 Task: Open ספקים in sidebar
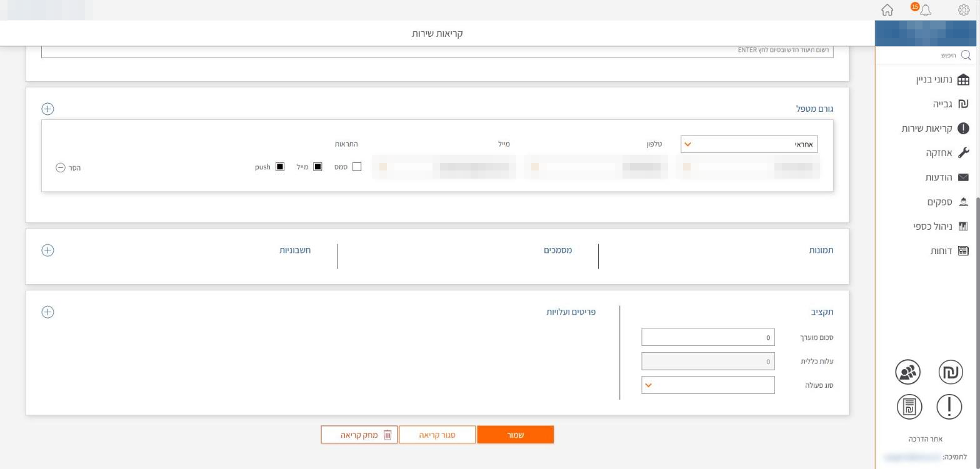click(x=947, y=202)
